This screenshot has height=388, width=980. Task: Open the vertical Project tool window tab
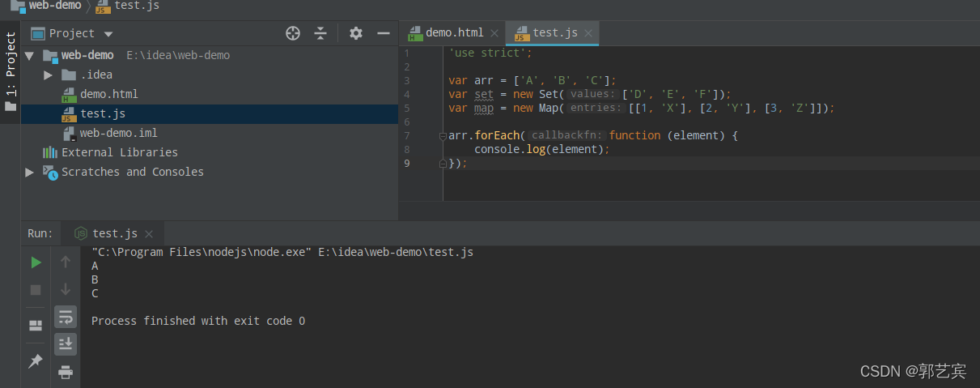11,71
